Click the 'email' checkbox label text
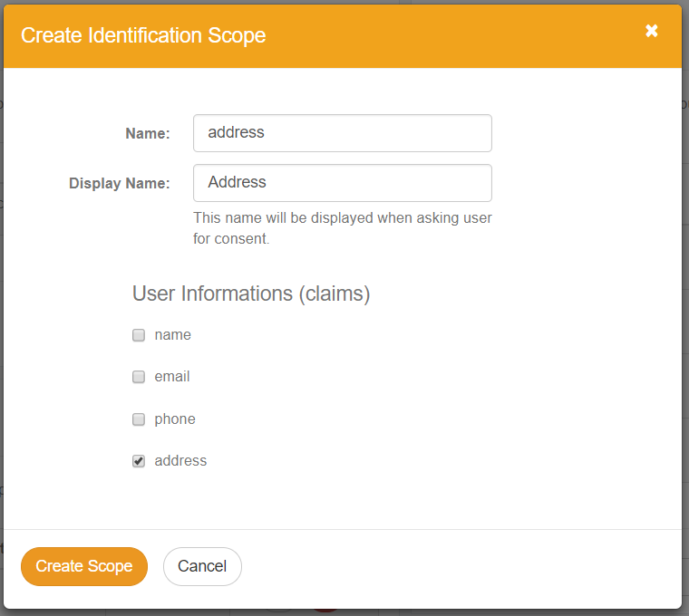The image size is (689, 616). coord(171,377)
